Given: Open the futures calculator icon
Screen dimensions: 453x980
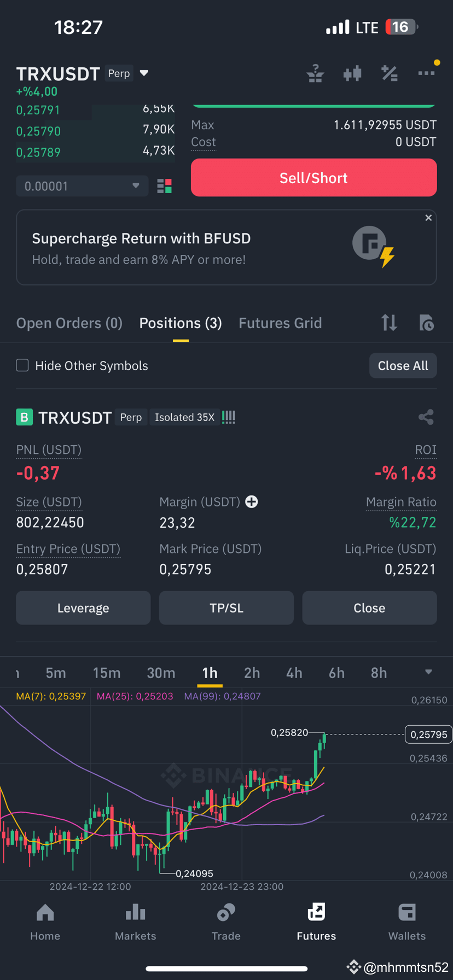Looking at the screenshot, I should (390, 73).
